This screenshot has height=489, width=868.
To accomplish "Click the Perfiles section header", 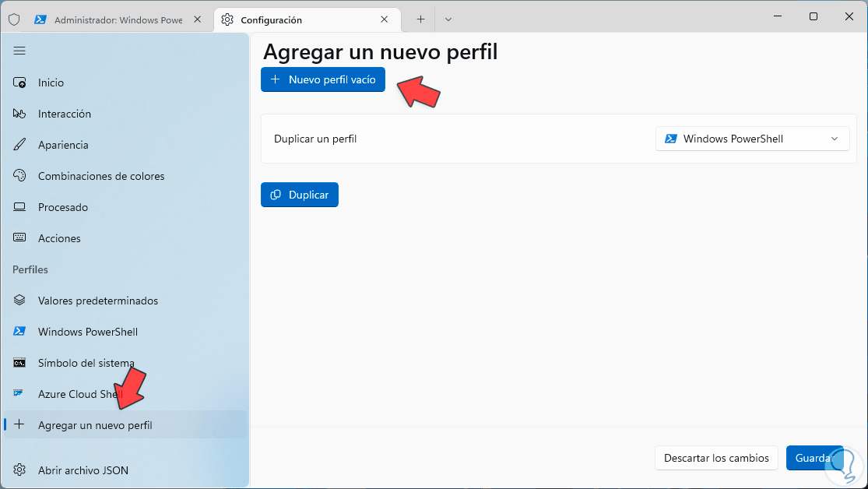I will (x=30, y=269).
